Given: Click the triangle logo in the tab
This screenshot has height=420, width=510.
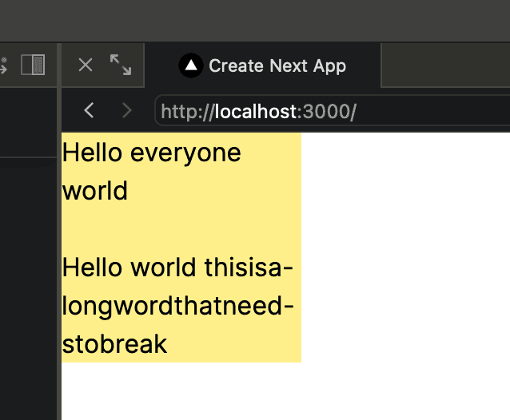Looking at the screenshot, I should (191, 65).
